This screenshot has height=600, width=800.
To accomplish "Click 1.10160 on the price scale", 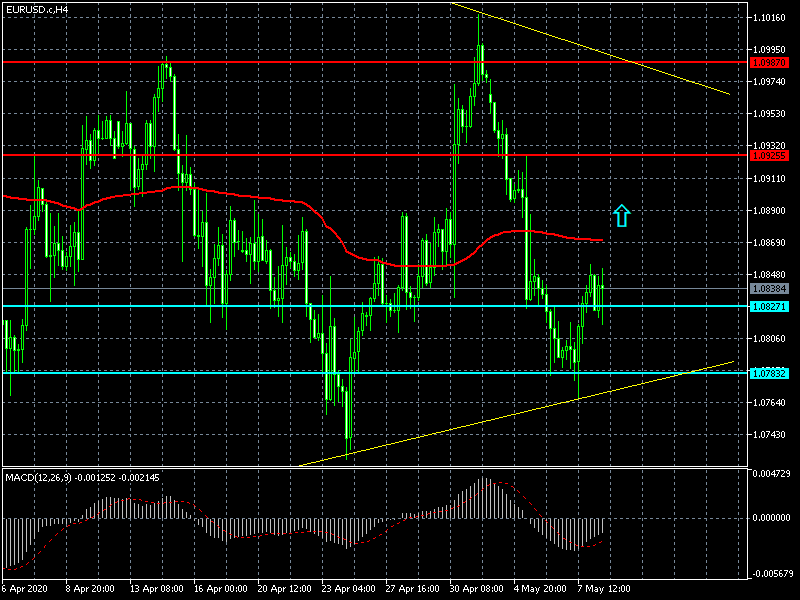I will (770, 18).
